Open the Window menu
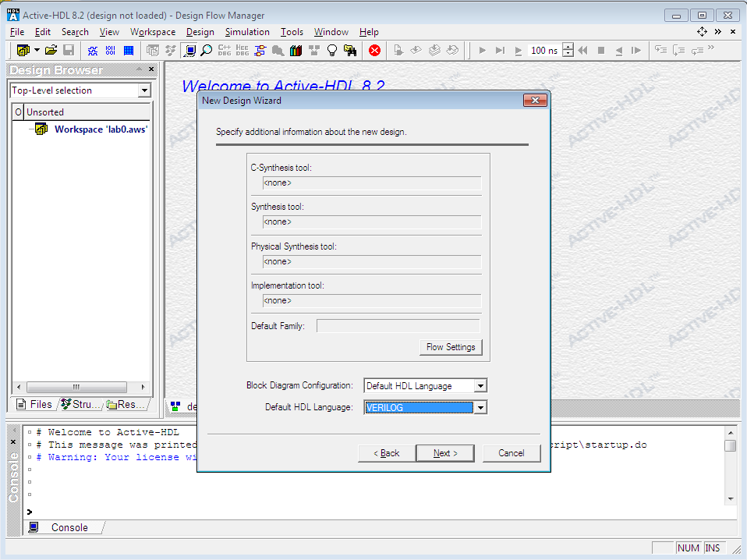The width and height of the screenshot is (747, 560). click(331, 32)
